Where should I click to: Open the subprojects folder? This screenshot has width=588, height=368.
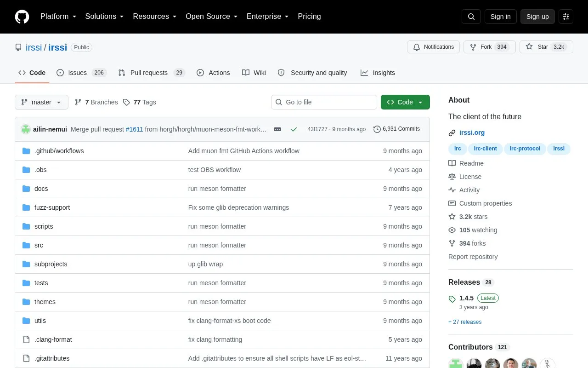51,264
